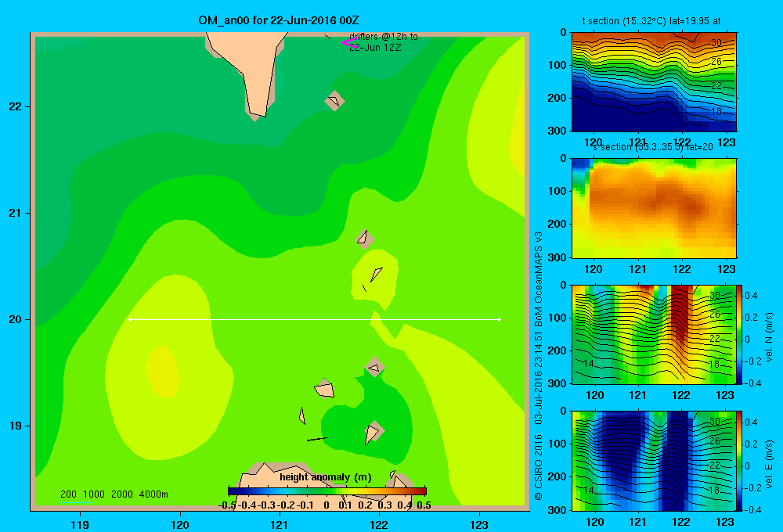783x532 pixels.
Task: Click the yellow high-anomaly eddy center west of 120
Action: pyautogui.click(x=164, y=372)
